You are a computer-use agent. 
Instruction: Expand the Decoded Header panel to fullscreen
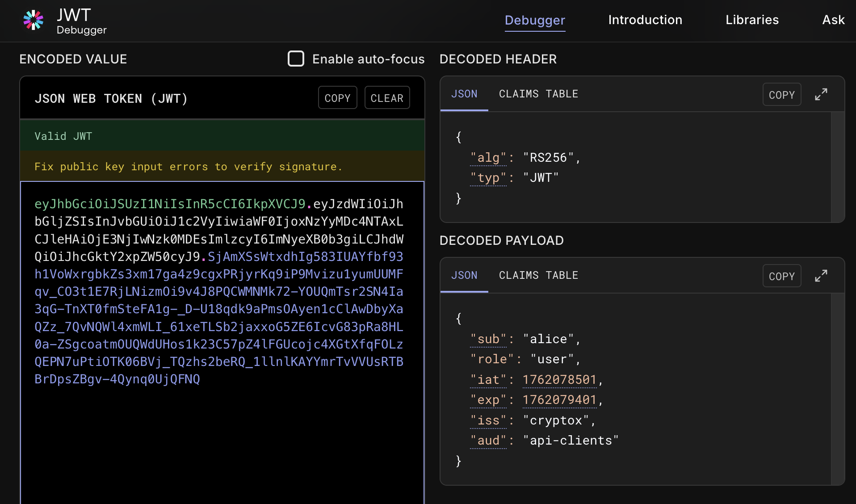[x=821, y=94]
